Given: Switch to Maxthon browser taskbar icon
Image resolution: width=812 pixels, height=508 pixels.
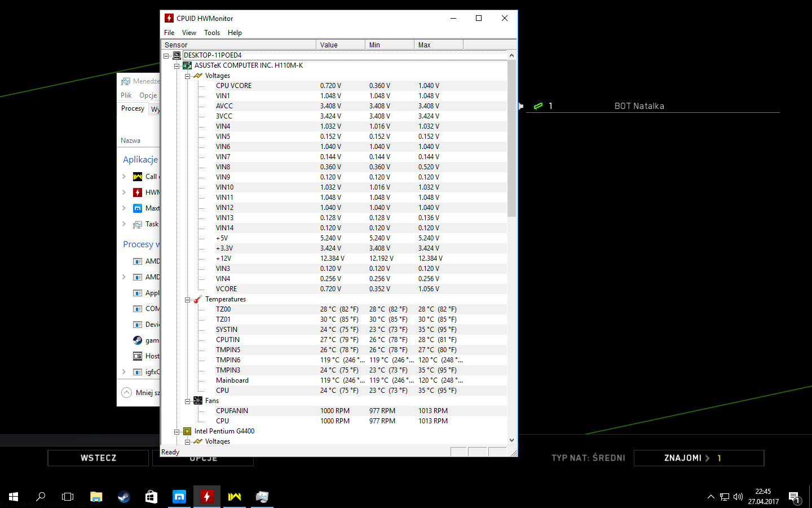Looking at the screenshot, I should point(179,497).
